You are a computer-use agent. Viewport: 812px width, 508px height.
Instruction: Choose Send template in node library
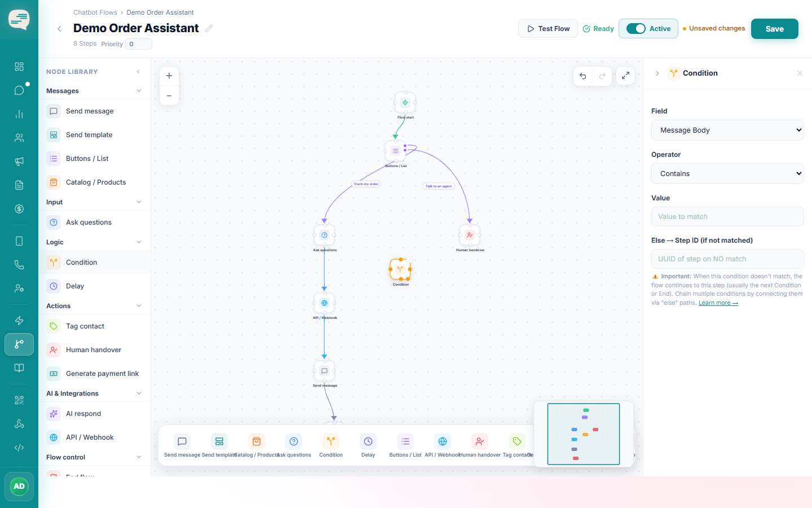click(x=95, y=135)
